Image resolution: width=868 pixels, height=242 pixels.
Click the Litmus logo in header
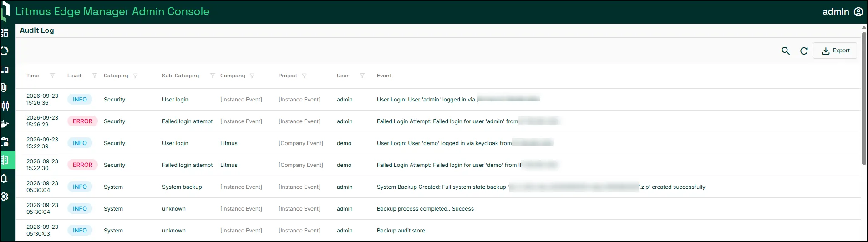click(x=5, y=11)
